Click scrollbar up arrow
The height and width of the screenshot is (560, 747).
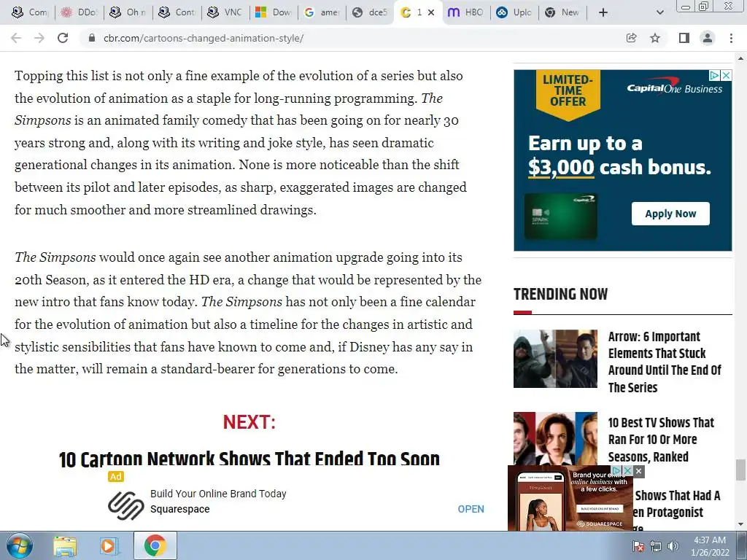click(x=740, y=58)
